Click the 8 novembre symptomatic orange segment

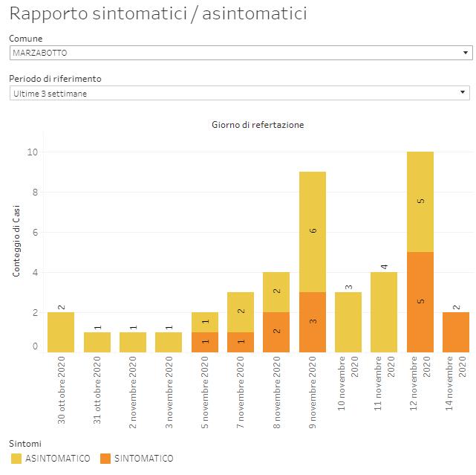click(276, 332)
